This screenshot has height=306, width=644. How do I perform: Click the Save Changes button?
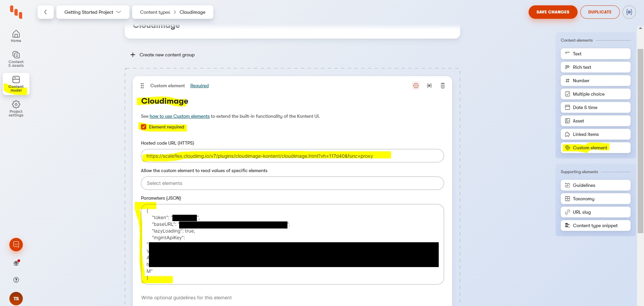[552, 12]
